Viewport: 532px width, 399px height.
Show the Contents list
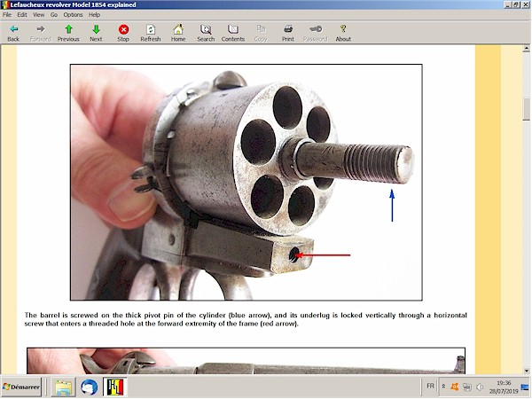pyautogui.click(x=233, y=33)
